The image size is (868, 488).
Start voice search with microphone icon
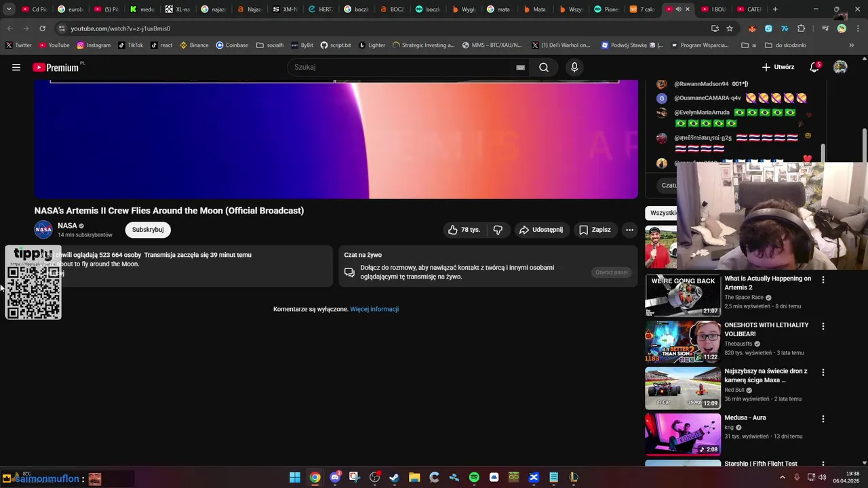[x=574, y=67]
